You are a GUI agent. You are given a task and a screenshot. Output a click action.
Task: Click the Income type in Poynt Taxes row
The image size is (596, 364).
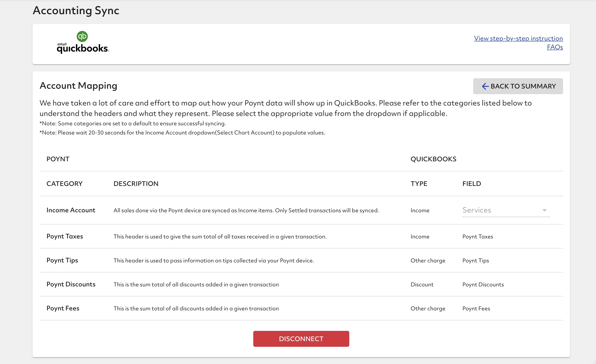click(x=420, y=237)
